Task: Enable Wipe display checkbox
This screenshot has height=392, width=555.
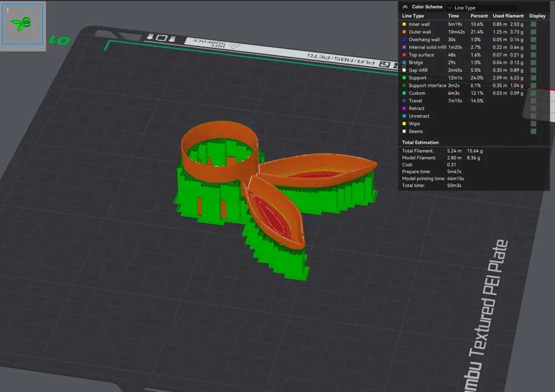Action: [533, 124]
